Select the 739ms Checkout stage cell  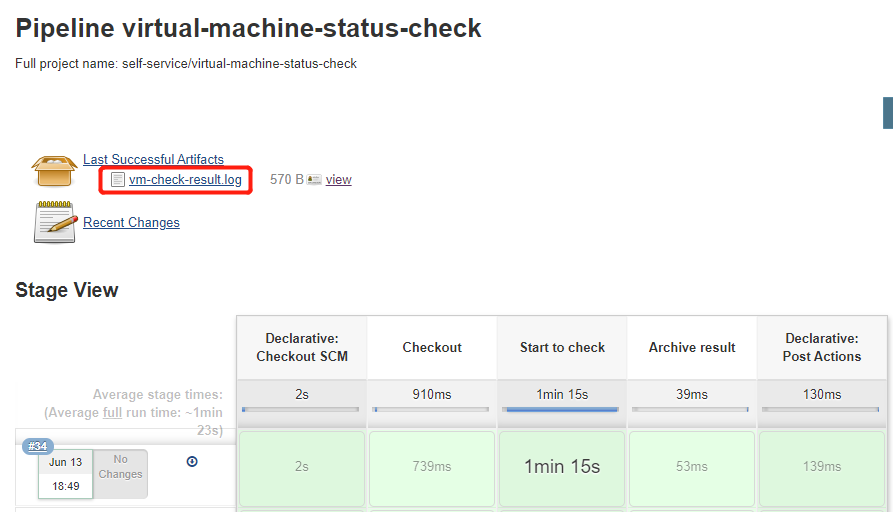pos(432,466)
